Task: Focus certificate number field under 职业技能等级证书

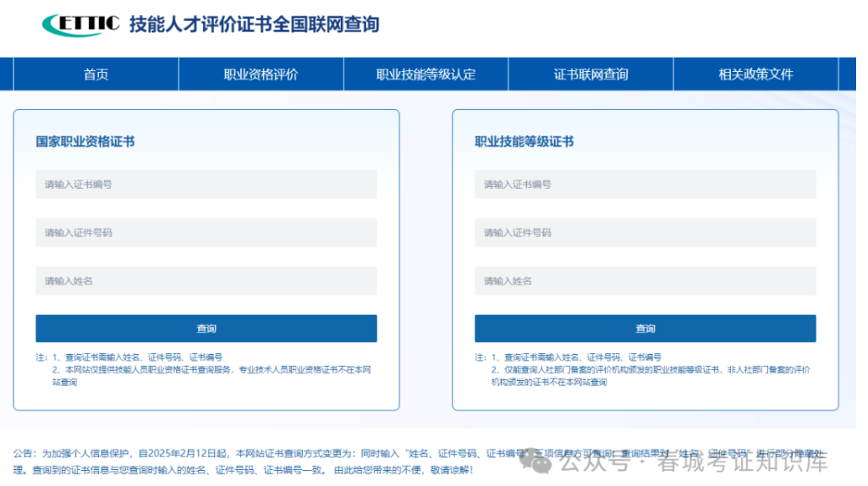Action: point(645,185)
